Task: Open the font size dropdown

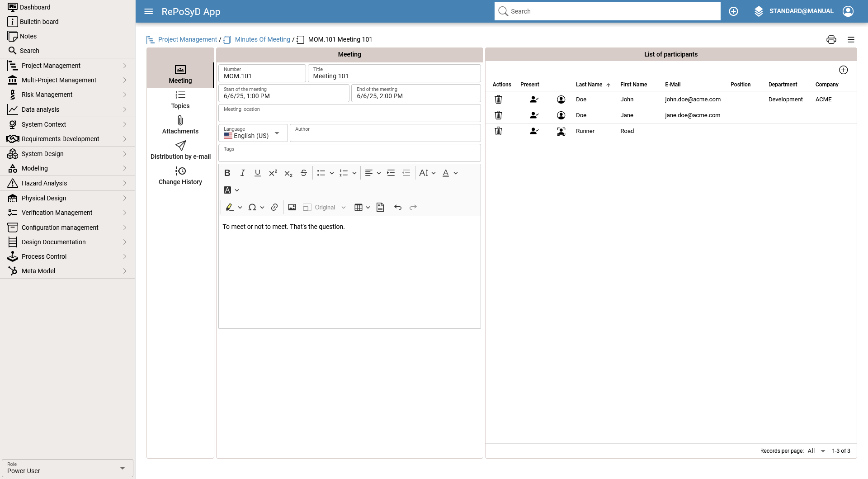Action: point(427,173)
